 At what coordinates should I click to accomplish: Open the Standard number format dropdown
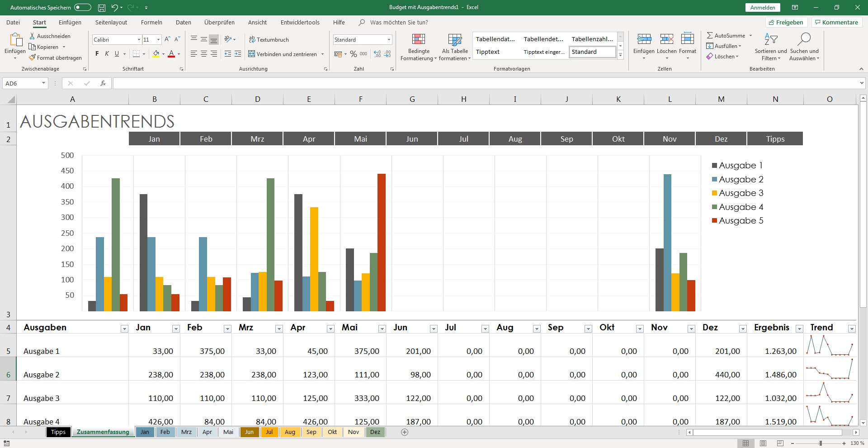[389, 39]
